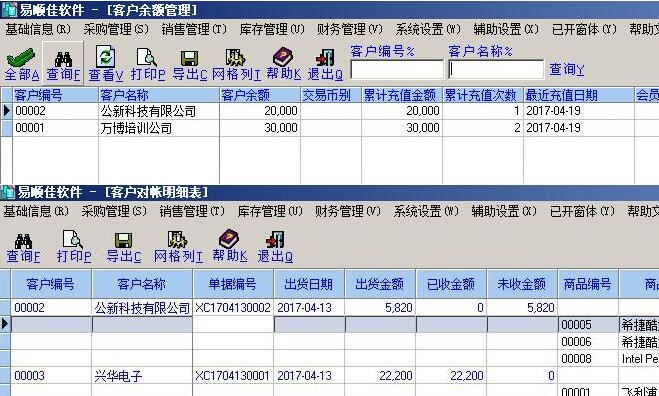
Task: Click the app icon in 客户余额管理 title bar
Action: tap(9, 10)
